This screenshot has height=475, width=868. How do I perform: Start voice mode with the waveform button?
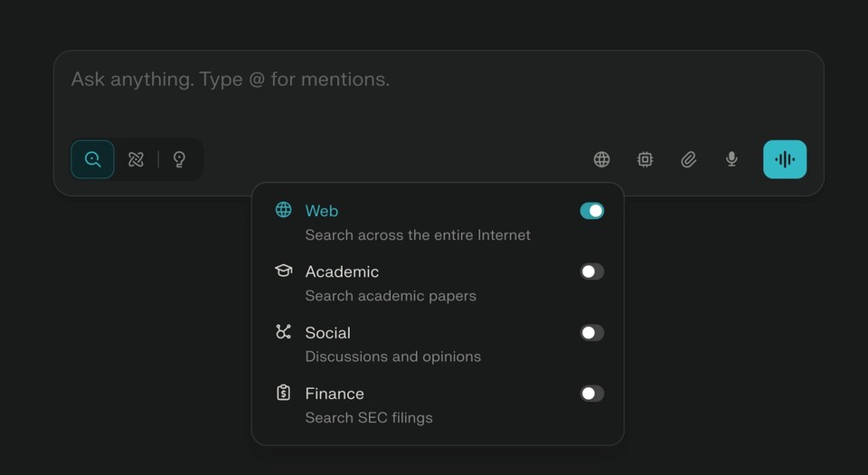point(785,159)
